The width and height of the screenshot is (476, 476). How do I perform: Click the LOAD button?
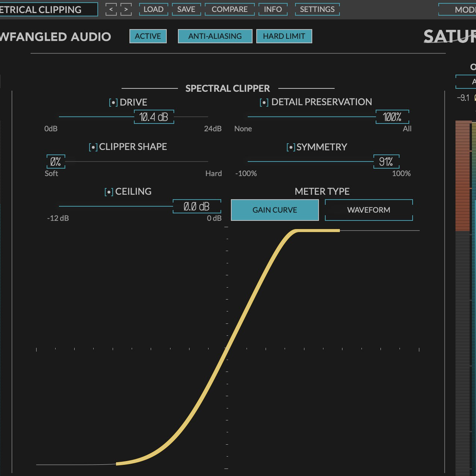(154, 9)
